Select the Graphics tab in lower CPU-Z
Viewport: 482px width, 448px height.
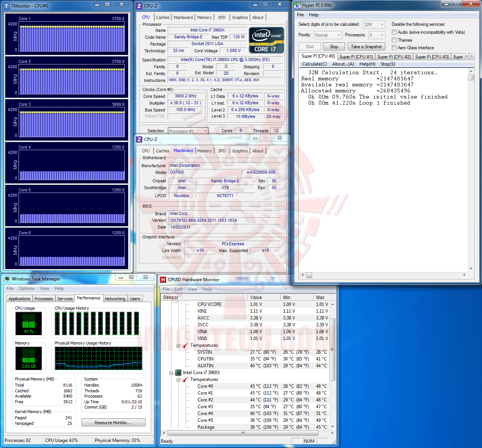[x=240, y=151]
